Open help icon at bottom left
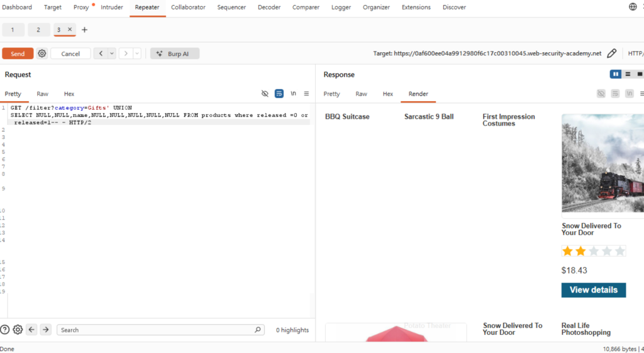 coord(4,330)
